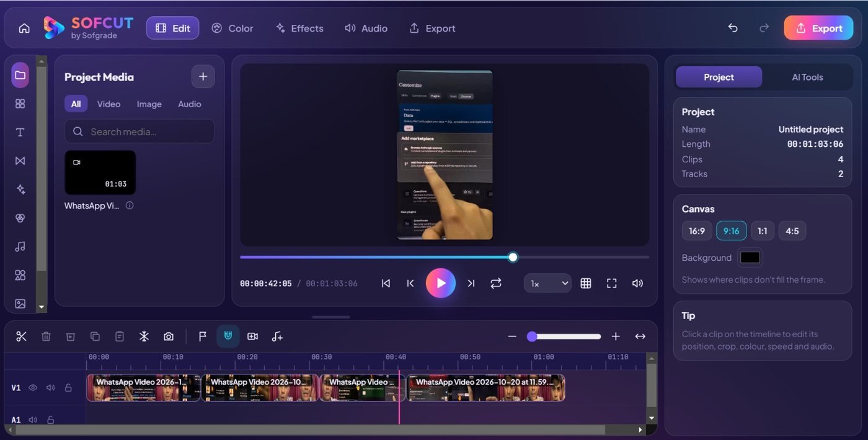The height and width of the screenshot is (440, 868).
Task: Take a snapshot with the camera icon
Action: [x=169, y=336]
